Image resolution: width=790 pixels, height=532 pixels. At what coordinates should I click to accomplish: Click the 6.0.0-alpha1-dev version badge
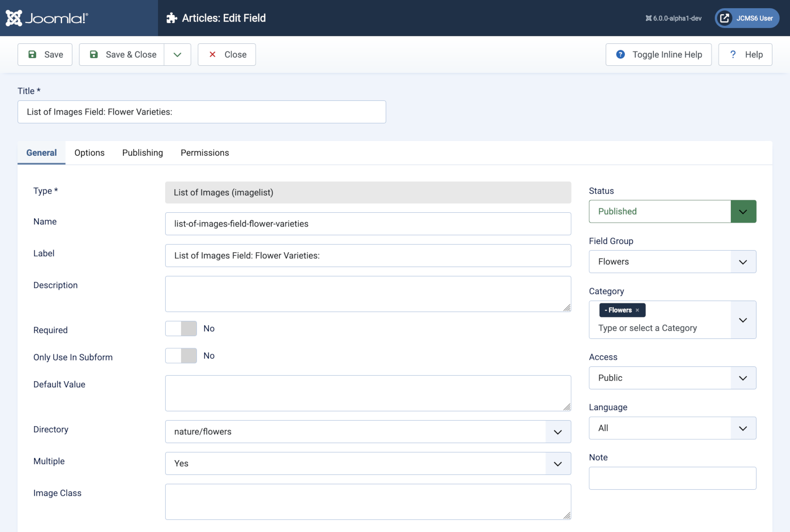tap(674, 18)
